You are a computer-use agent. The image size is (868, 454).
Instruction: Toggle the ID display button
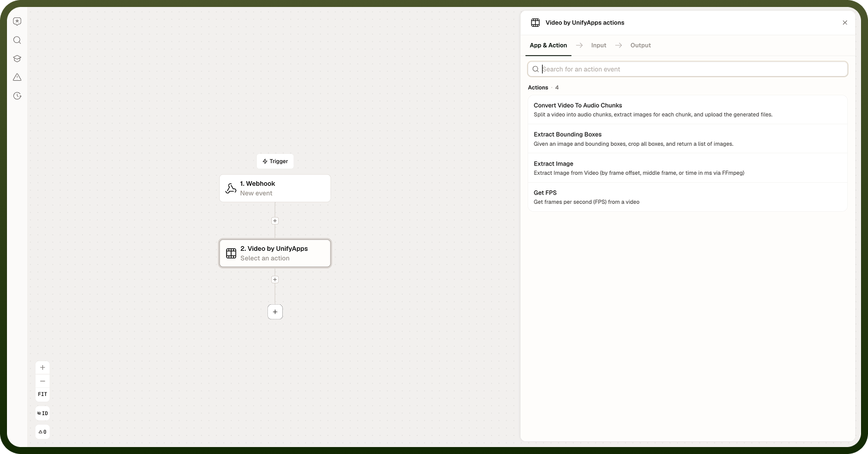(42, 413)
